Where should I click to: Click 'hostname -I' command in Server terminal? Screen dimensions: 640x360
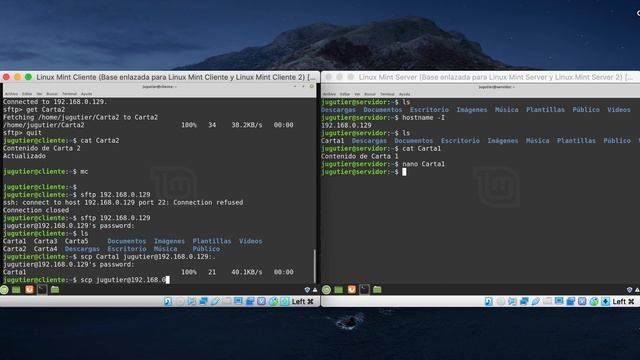(x=423, y=118)
